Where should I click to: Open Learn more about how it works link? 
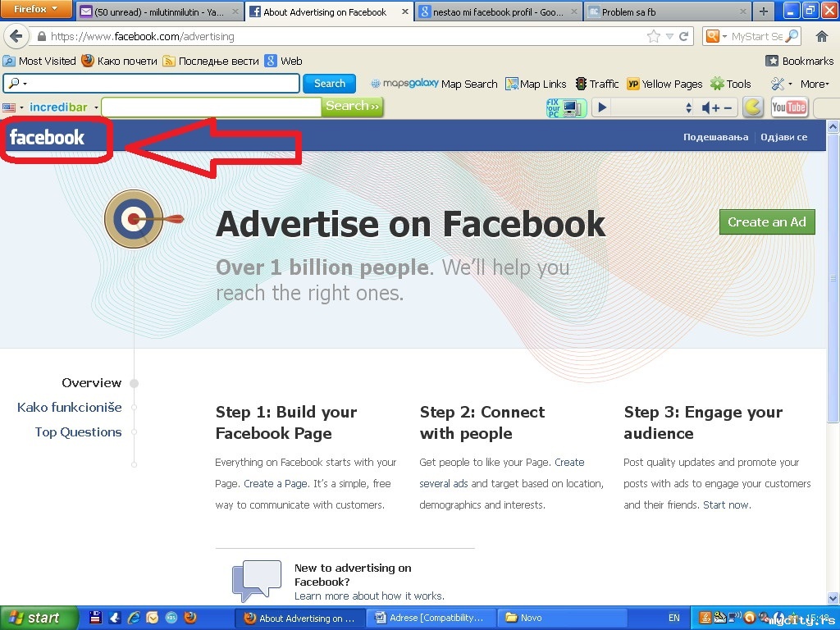(369, 596)
